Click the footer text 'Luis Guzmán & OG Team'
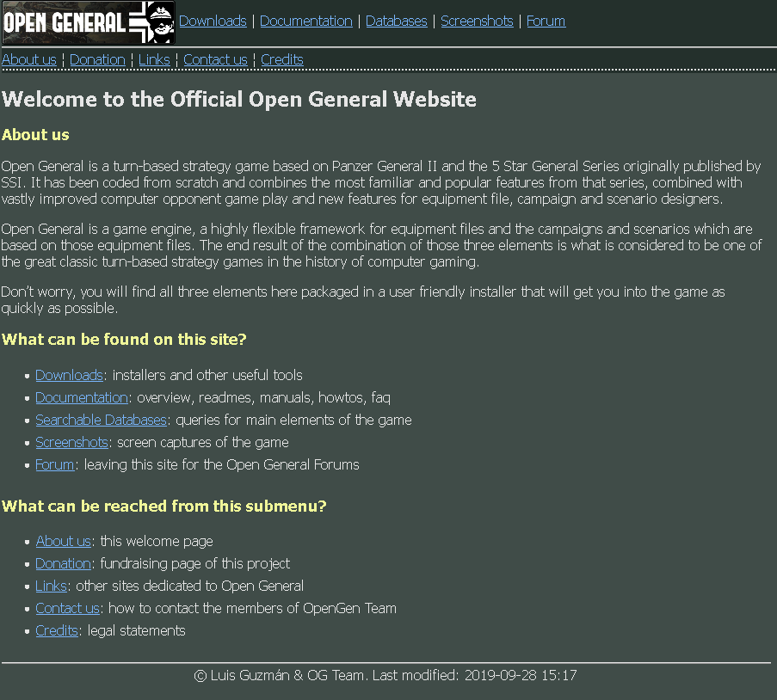The width and height of the screenshot is (777, 700). pos(287,675)
